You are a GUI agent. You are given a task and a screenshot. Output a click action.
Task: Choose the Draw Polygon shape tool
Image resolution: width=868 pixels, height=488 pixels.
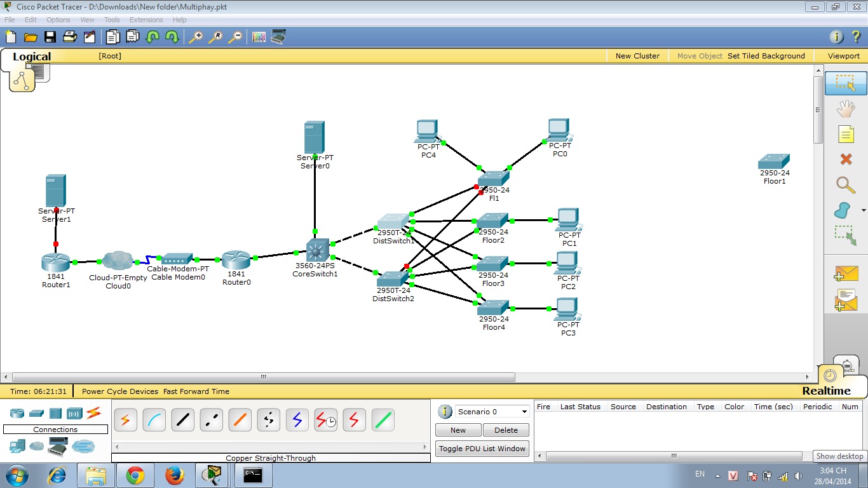pos(843,210)
